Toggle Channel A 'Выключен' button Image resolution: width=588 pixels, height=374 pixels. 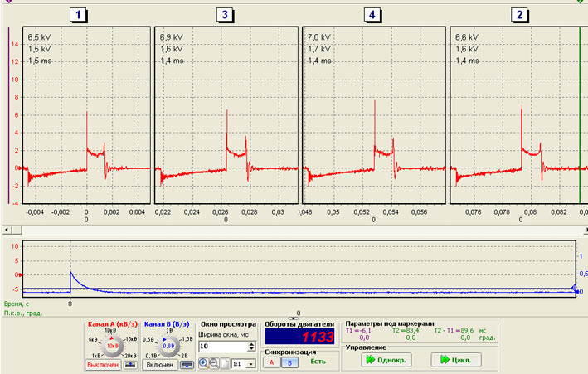point(103,365)
